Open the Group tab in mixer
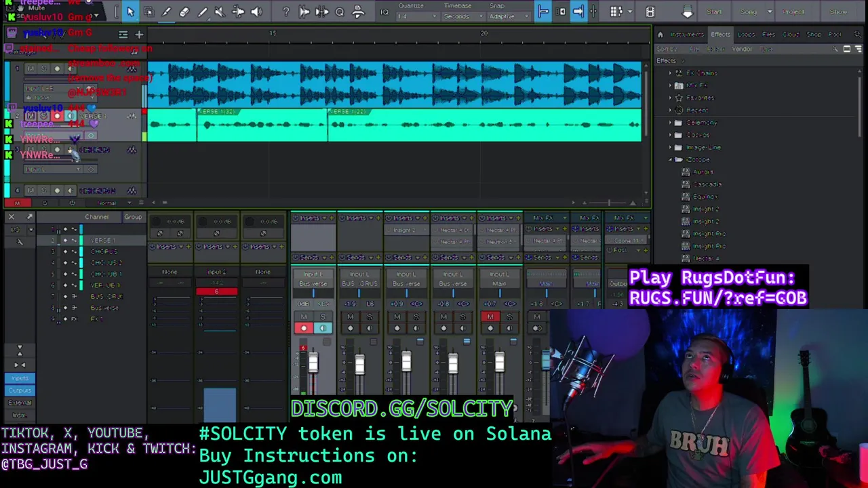This screenshot has height=488, width=868. click(133, 217)
